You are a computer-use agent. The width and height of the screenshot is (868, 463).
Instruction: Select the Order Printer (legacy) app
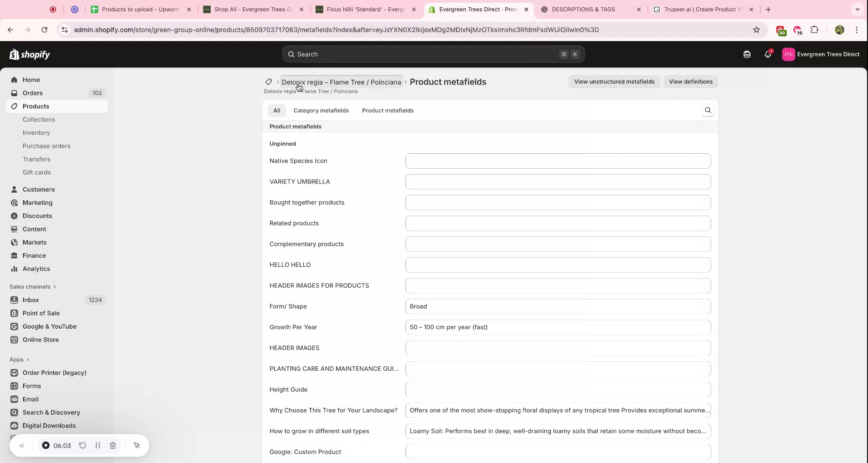[x=54, y=373]
